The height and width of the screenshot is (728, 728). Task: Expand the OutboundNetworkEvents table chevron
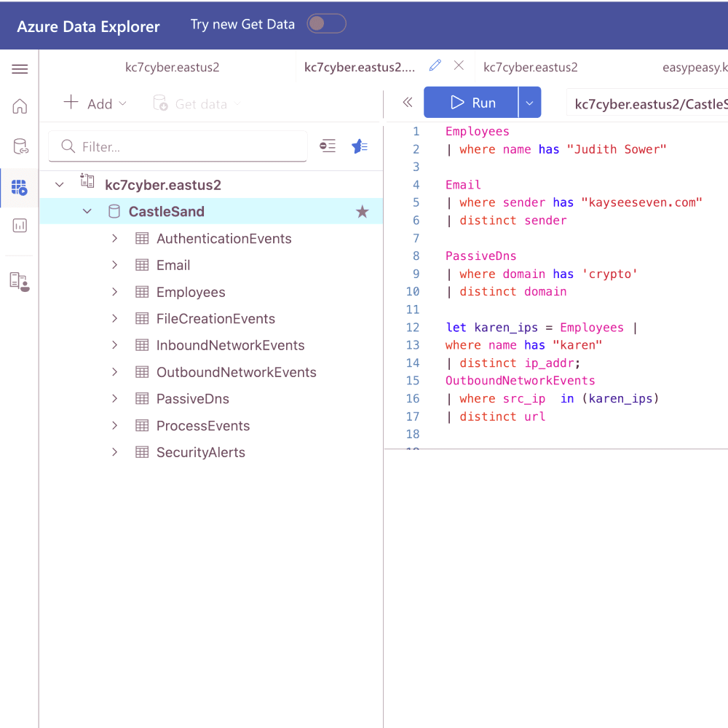115,372
